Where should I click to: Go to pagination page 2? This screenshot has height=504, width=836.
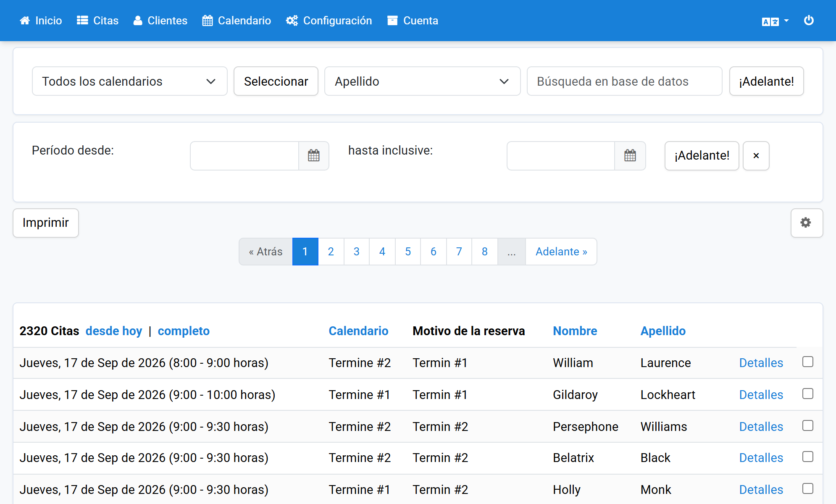point(331,252)
